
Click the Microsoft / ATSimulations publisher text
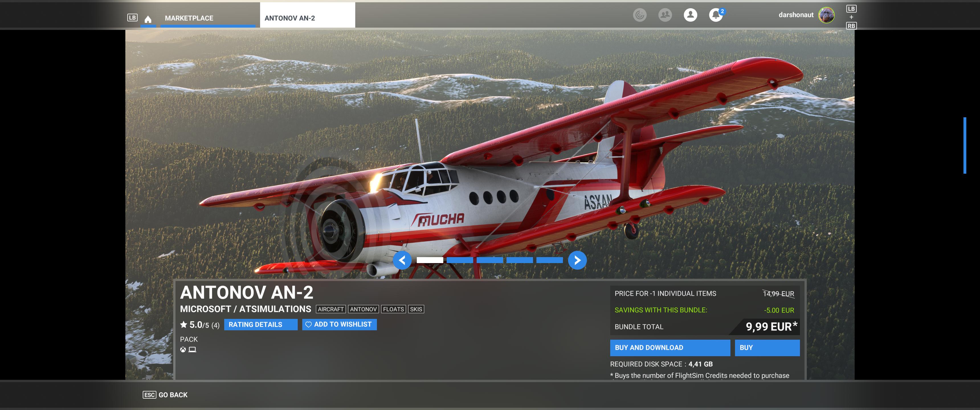click(245, 309)
